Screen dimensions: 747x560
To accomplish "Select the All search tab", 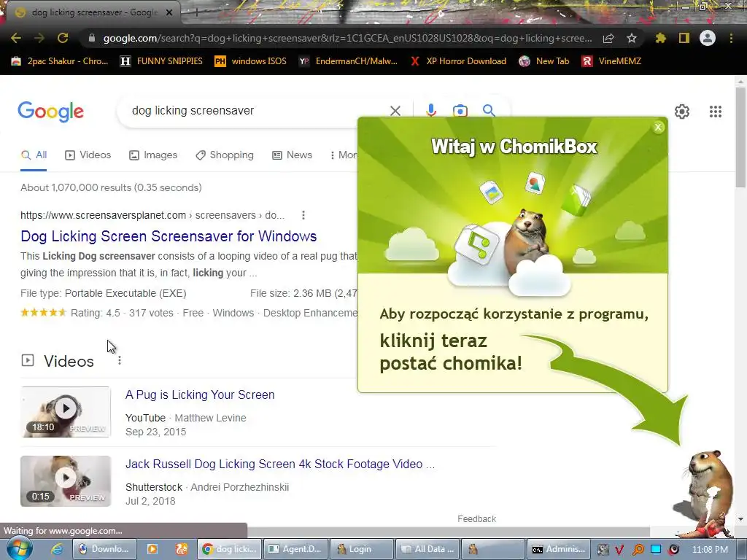I will pos(34,155).
